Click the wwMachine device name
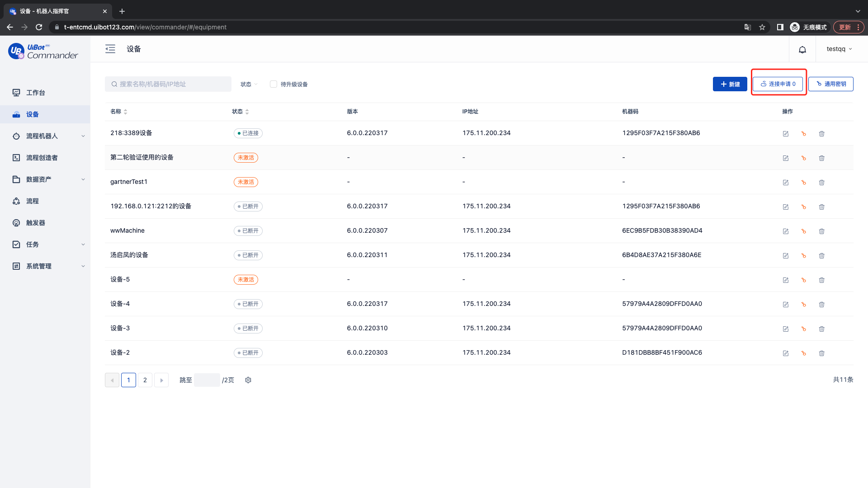The image size is (868, 488). (127, 230)
